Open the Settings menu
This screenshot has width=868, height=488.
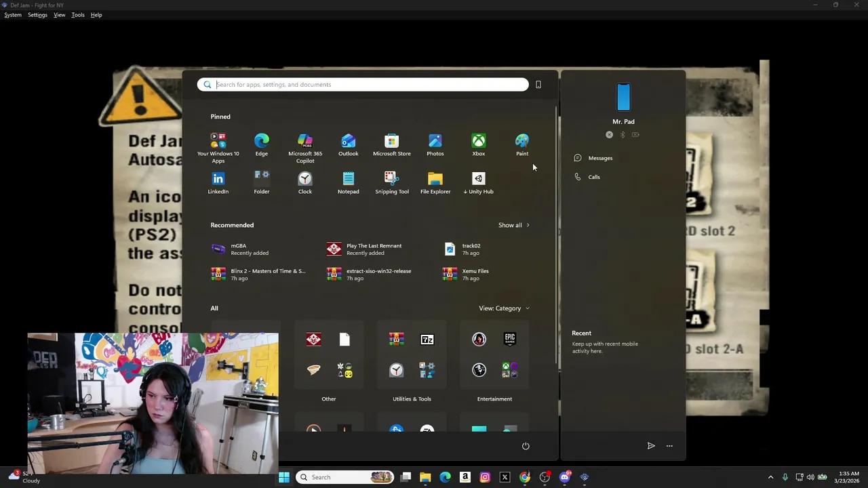pyautogui.click(x=37, y=15)
